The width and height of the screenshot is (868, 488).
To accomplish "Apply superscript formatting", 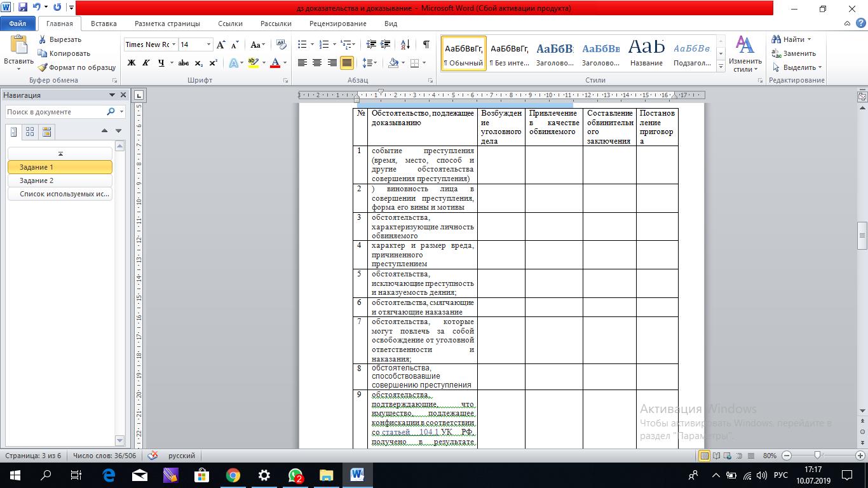I will [214, 63].
